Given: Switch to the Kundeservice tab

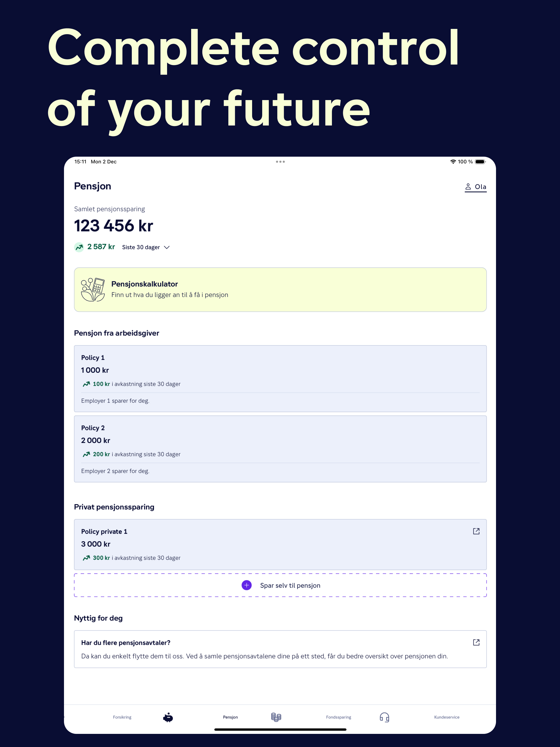Looking at the screenshot, I should pyautogui.click(x=447, y=717).
